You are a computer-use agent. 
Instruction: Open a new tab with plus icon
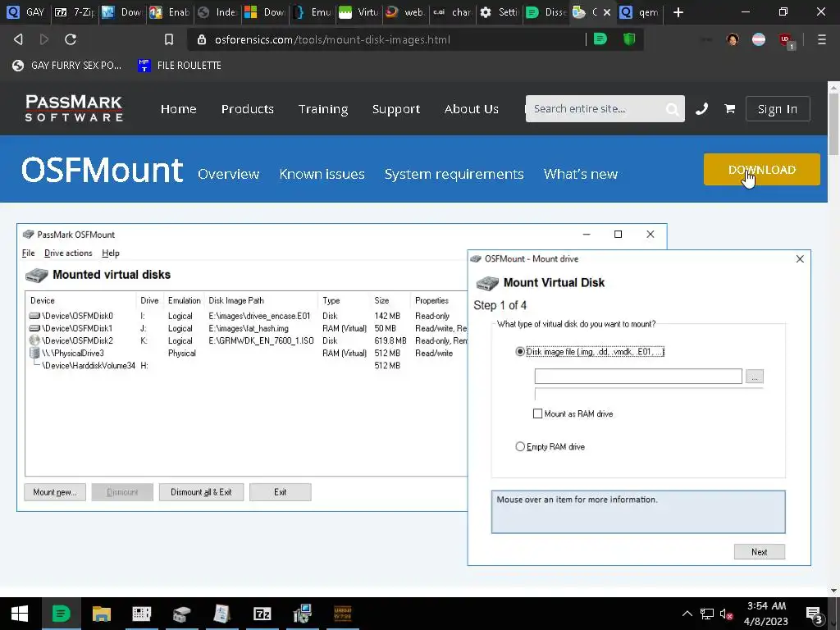pyautogui.click(x=678, y=11)
